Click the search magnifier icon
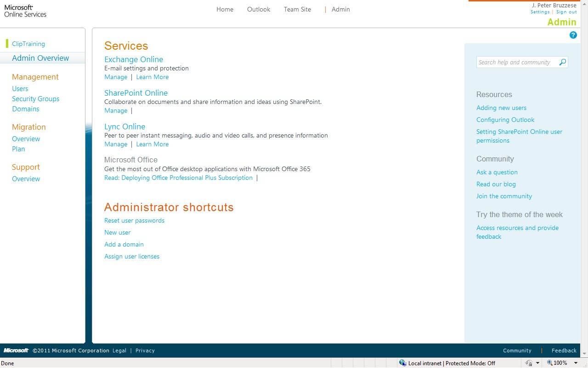The image size is (588, 368). coord(562,62)
